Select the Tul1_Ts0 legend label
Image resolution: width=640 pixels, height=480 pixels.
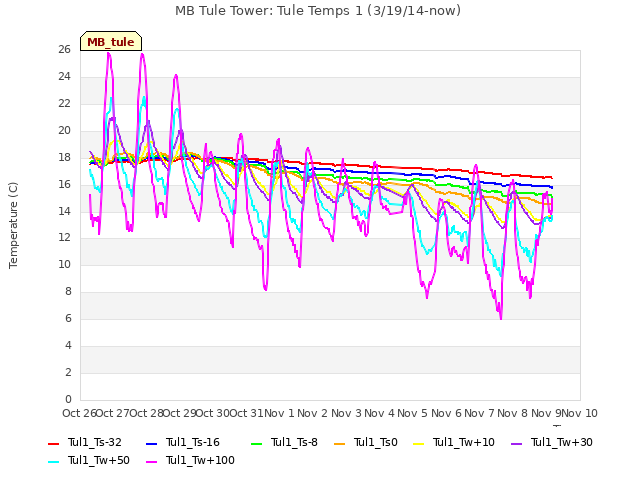pyautogui.click(x=376, y=442)
